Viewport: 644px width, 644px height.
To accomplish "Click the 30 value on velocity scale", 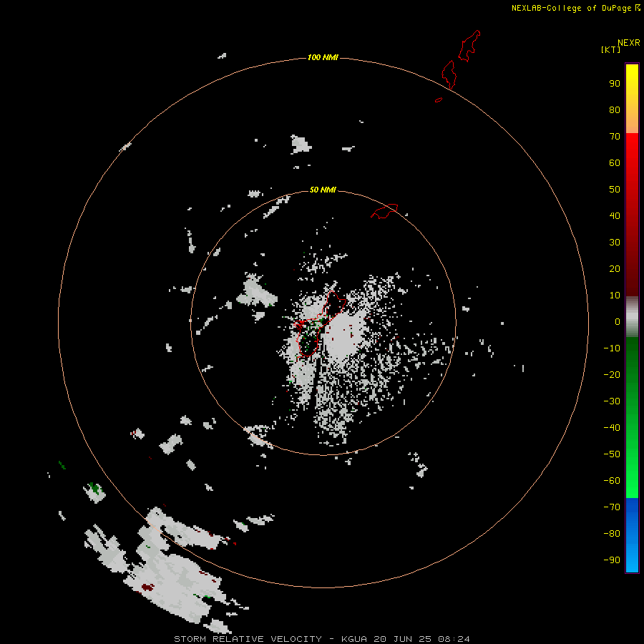I will click(x=615, y=243).
